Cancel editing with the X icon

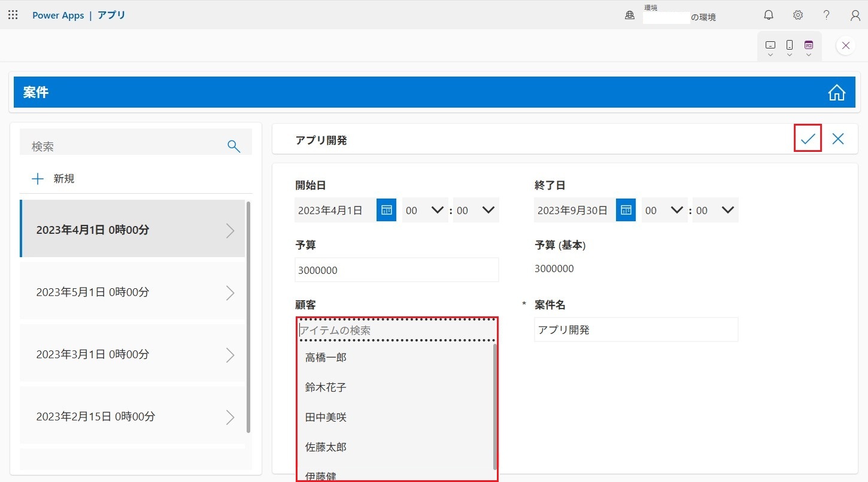click(x=838, y=139)
